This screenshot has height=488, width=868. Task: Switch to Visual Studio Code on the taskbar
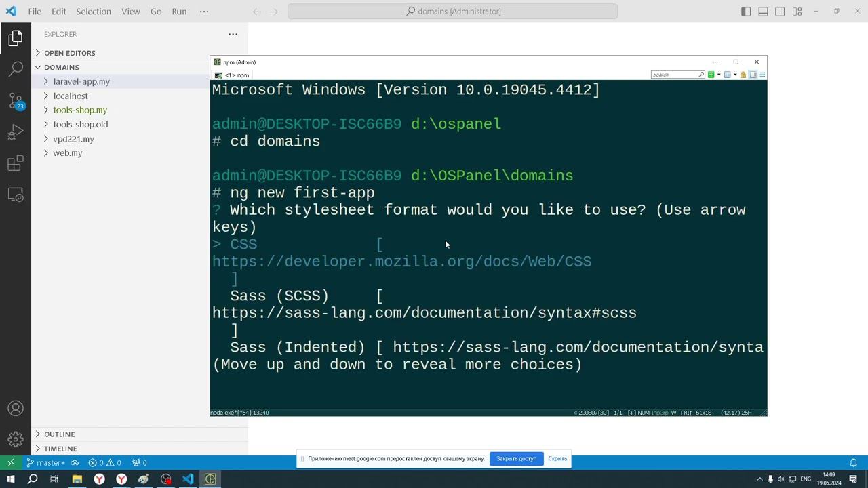188,479
